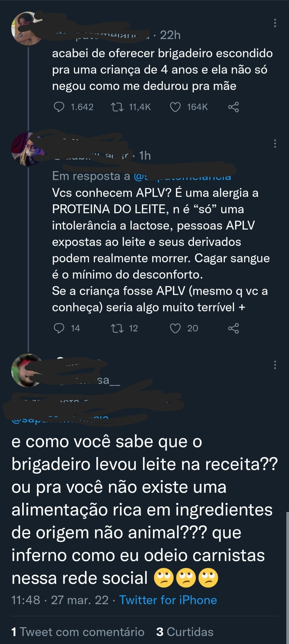Image resolution: width=289 pixels, height=644 pixels.
Task: Reply to the APLV tweet with 14 replies
Action: tap(59, 328)
